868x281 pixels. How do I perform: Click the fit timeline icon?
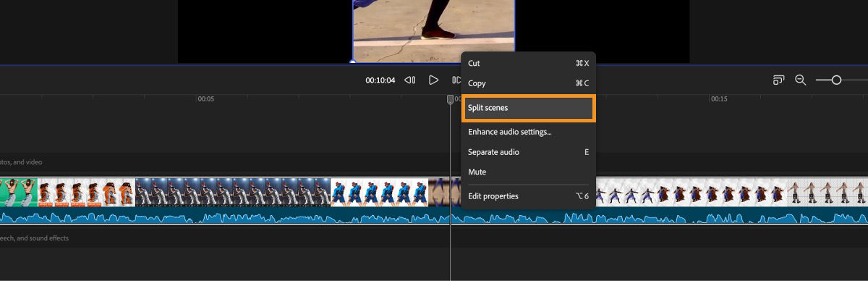tap(778, 80)
